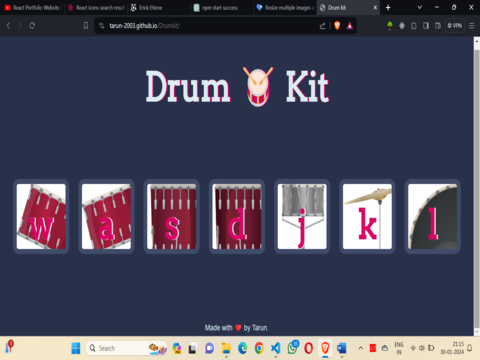Screen dimensions: 480x360
Task: Open the extension icon next to the tree
Action: pyautogui.click(x=402, y=26)
